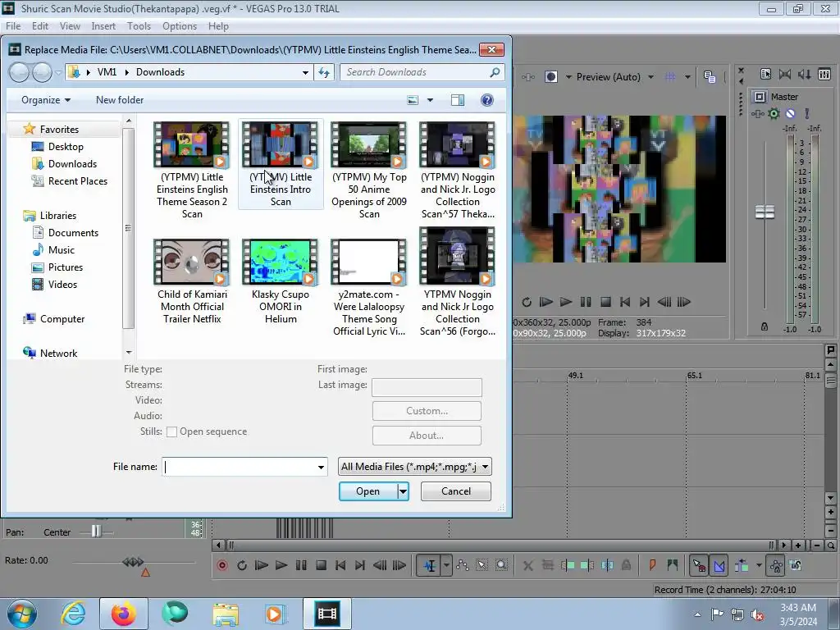Toggle Enable Snapping in timeline toolbar
Image resolution: width=840 pixels, height=630 pixels.
point(699,565)
